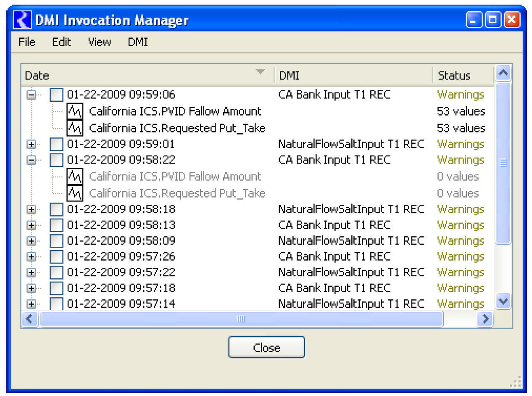Click the horizontal scrollbar right arrow
Screen dimensions: 532x396
tap(485, 319)
